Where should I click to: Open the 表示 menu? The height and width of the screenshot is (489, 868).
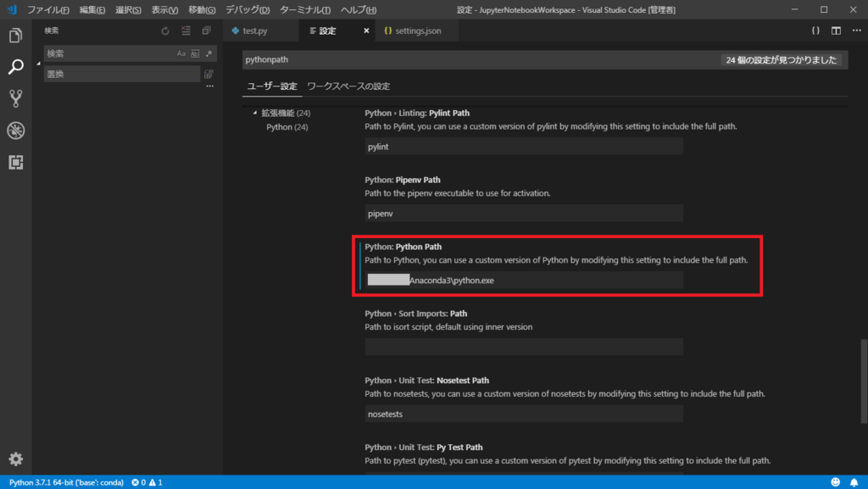tap(164, 10)
